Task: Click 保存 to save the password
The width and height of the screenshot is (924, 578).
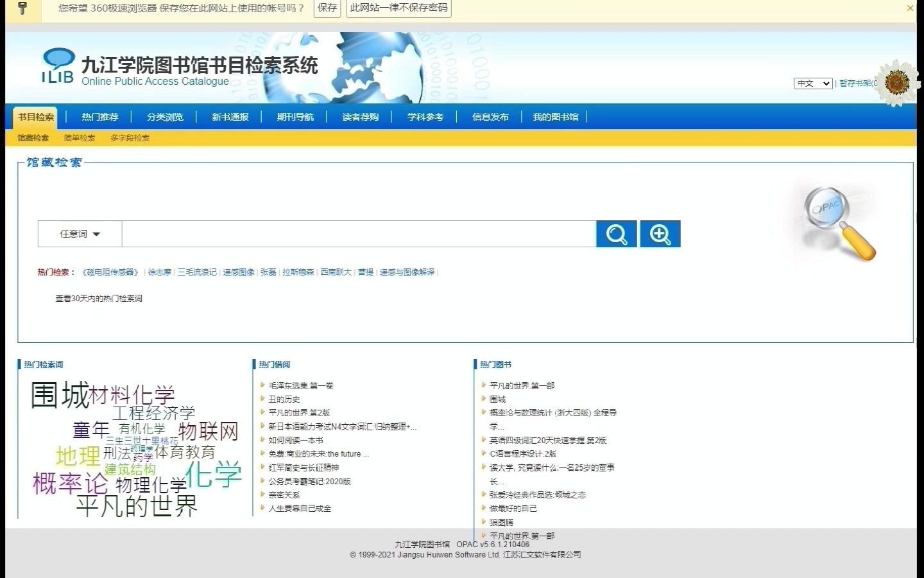Action: click(327, 8)
